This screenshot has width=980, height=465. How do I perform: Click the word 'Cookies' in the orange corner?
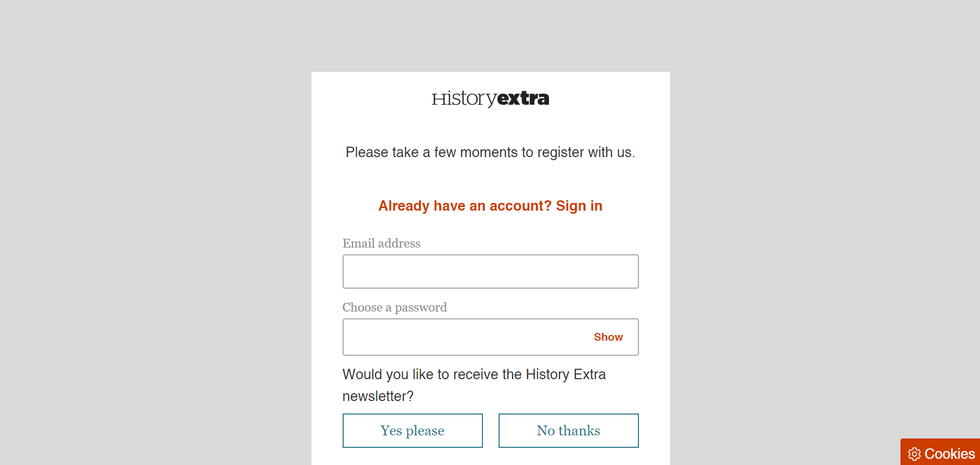click(x=950, y=454)
